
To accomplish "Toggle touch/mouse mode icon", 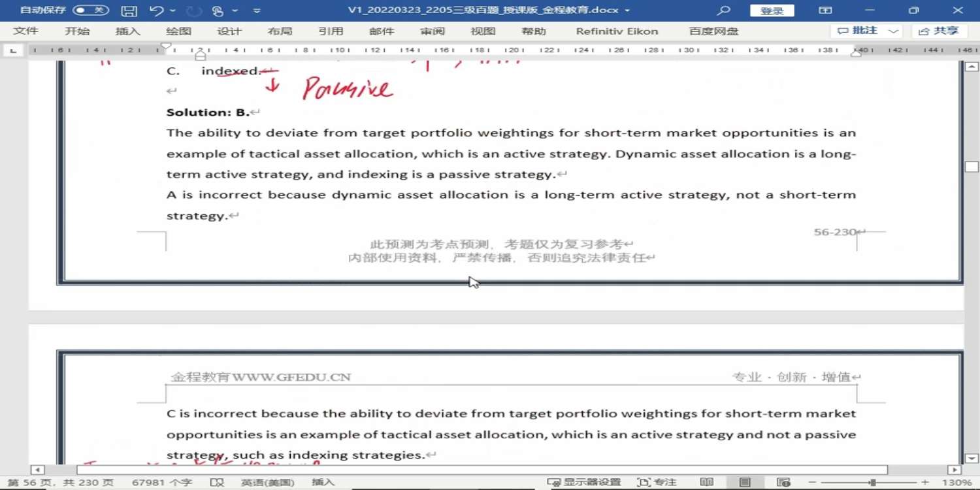I will coord(218,10).
